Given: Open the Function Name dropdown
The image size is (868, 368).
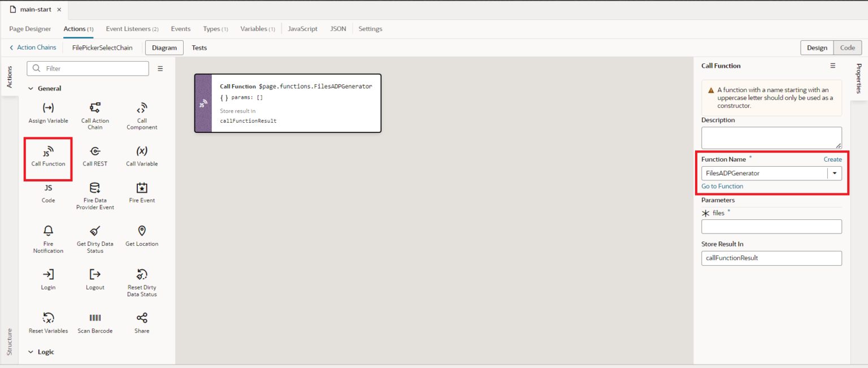Looking at the screenshot, I should (835, 173).
